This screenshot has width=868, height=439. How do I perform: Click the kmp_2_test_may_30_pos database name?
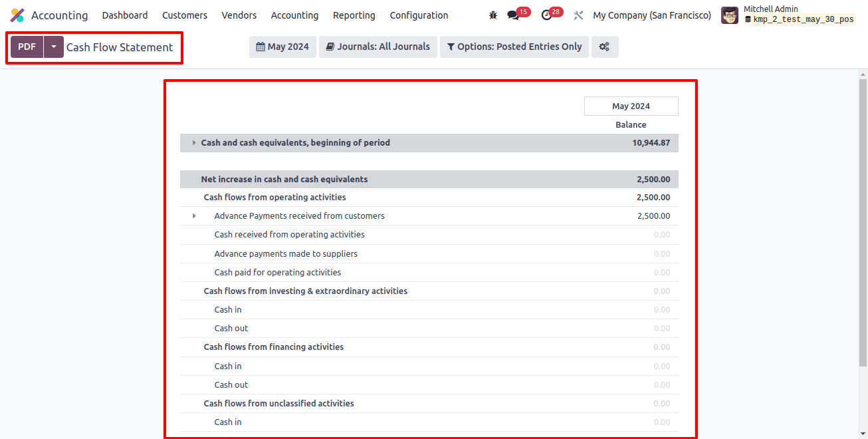click(x=803, y=20)
